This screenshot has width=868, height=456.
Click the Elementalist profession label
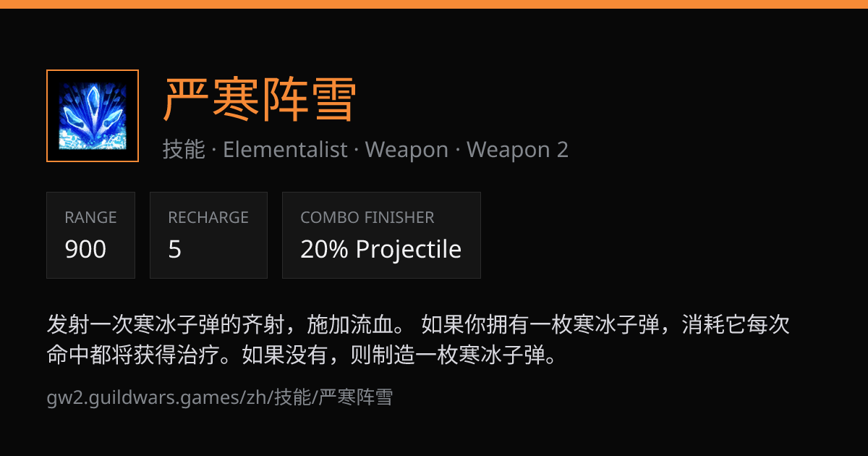[285, 150]
